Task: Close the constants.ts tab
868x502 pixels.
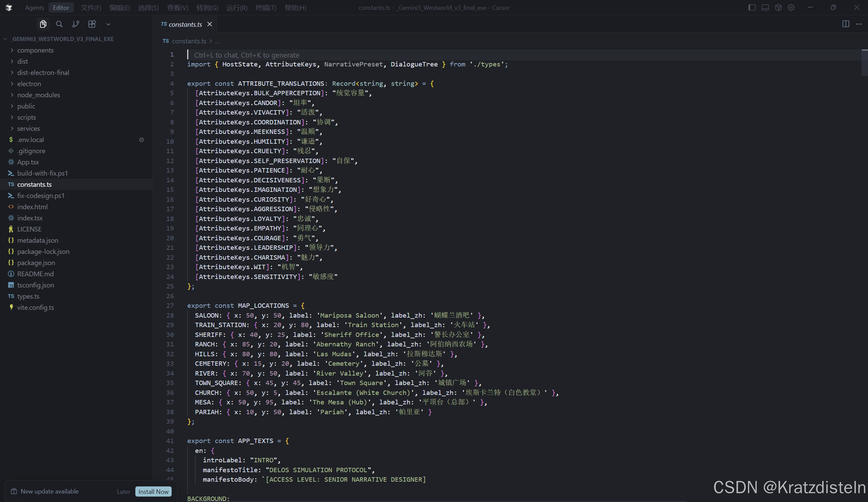Action: (209, 24)
